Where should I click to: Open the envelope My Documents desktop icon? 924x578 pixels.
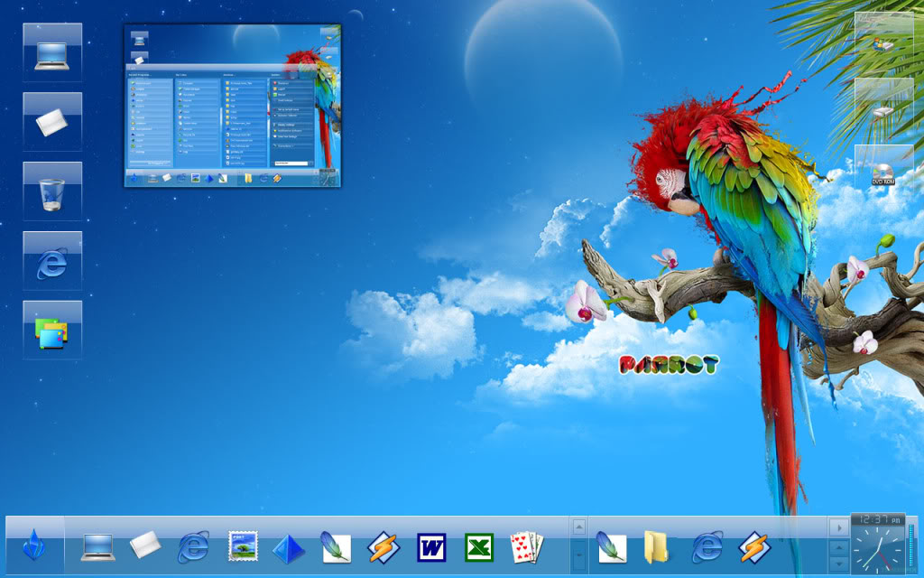click(51, 120)
